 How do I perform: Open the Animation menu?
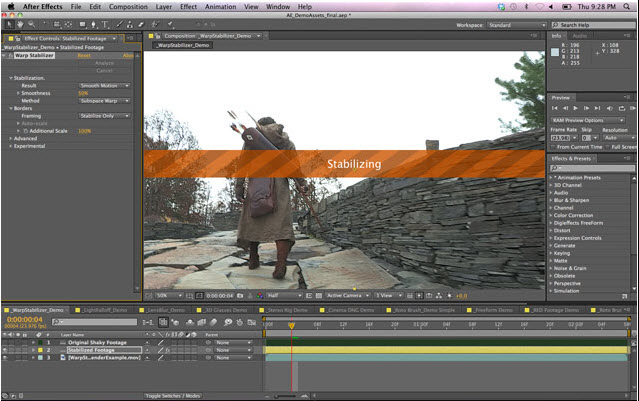(x=220, y=7)
